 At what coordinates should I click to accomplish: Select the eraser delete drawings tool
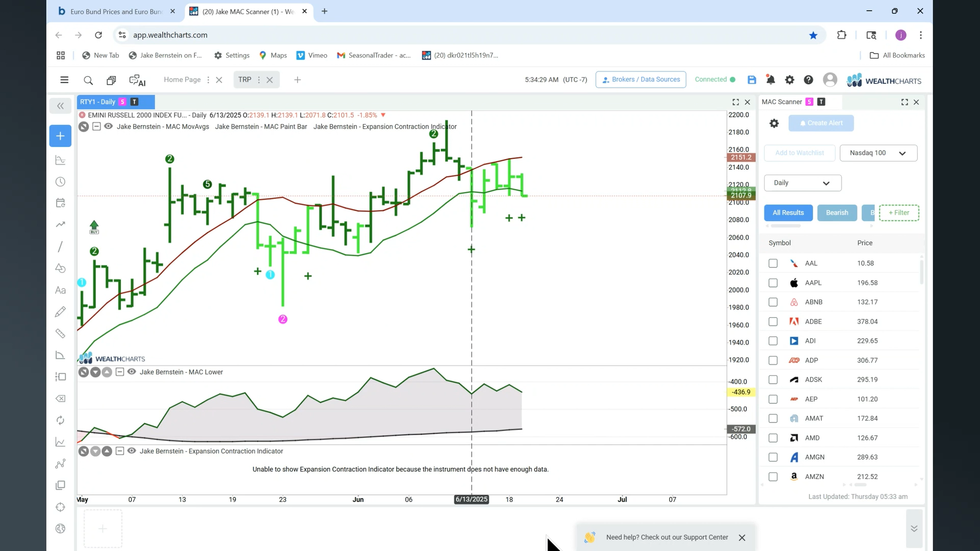point(60,398)
